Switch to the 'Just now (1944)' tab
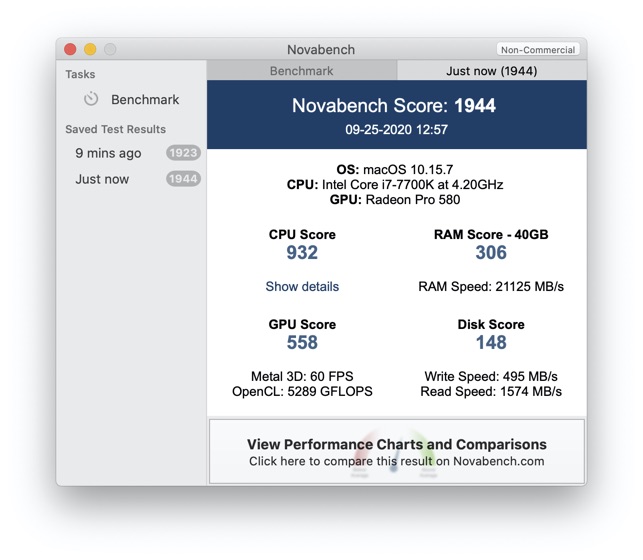The height and width of the screenshot is (560, 643). point(492,71)
